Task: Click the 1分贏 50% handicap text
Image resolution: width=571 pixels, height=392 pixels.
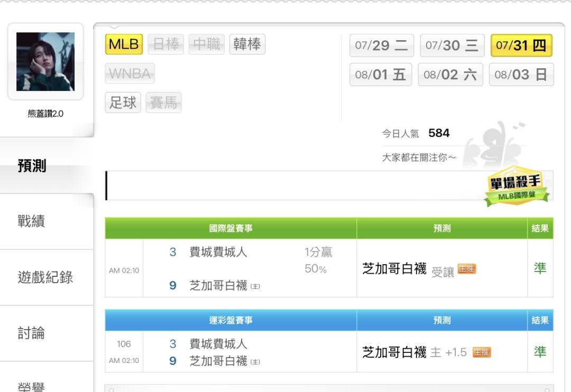Action: (x=318, y=260)
